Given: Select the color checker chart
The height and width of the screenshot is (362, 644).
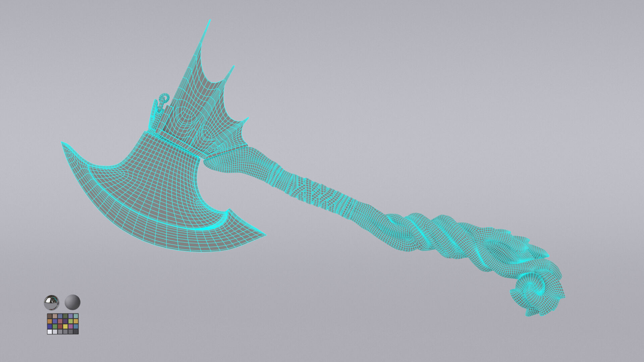Looking at the screenshot, I should click(x=63, y=324).
